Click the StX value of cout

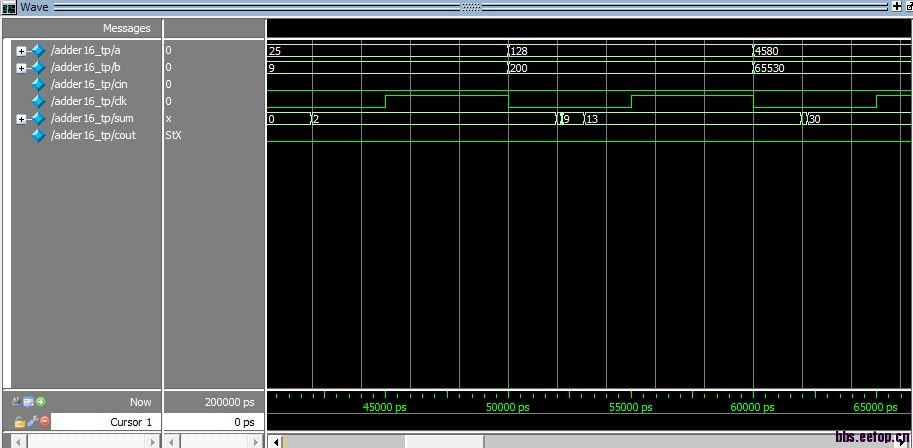[174, 135]
